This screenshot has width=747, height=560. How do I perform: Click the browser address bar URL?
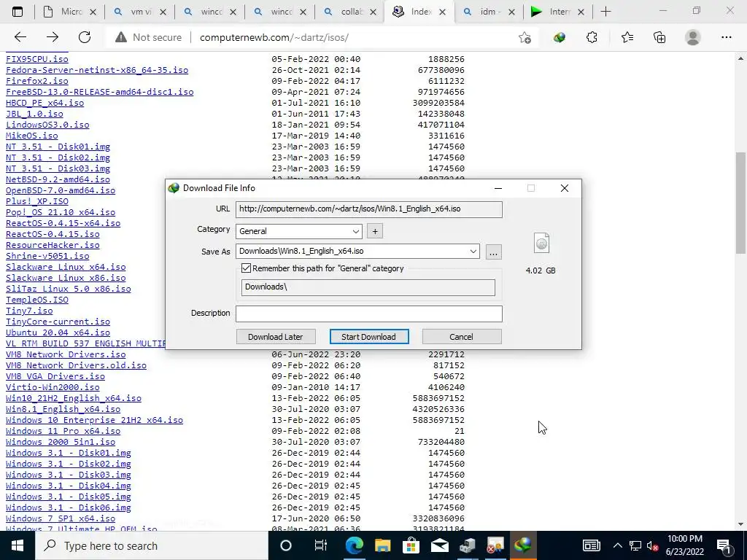(x=274, y=37)
